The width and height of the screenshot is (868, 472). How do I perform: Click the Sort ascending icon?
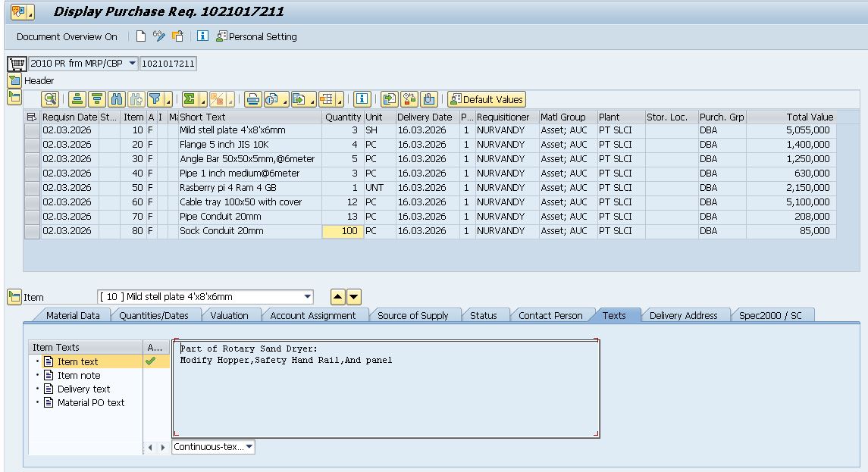77,99
